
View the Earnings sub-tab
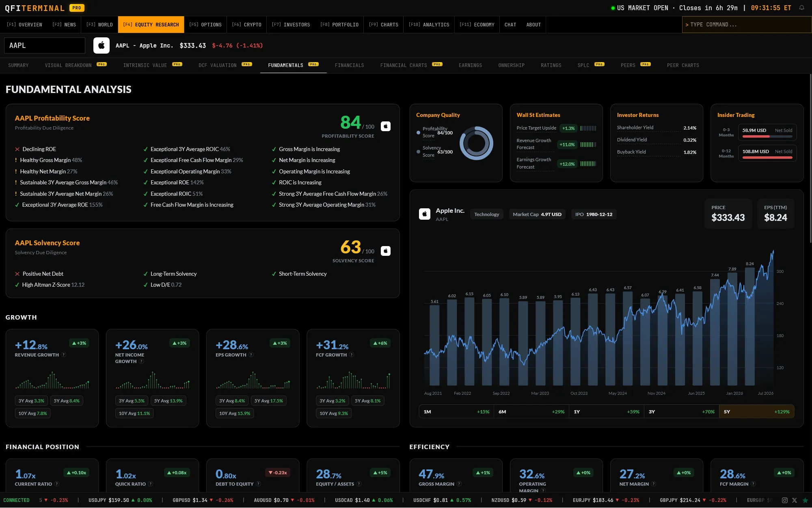tap(470, 65)
